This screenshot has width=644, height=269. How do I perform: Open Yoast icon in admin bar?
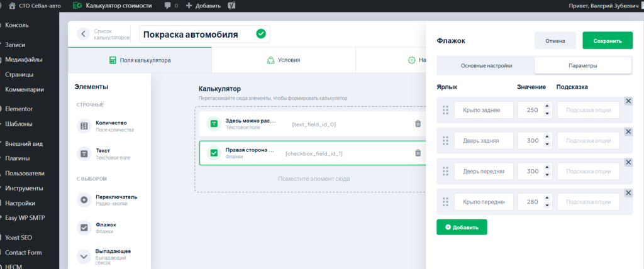click(x=231, y=6)
